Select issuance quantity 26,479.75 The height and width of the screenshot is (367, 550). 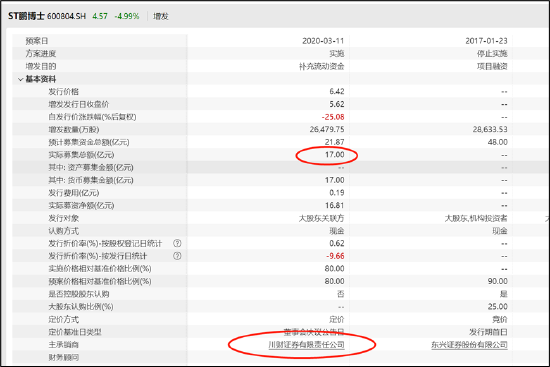pos(327,129)
